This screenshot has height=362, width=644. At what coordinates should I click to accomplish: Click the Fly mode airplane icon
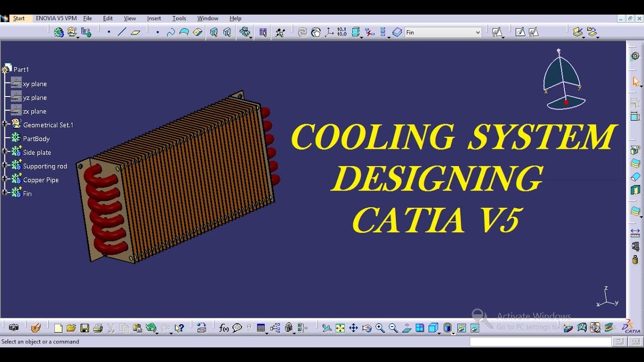click(327, 328)
